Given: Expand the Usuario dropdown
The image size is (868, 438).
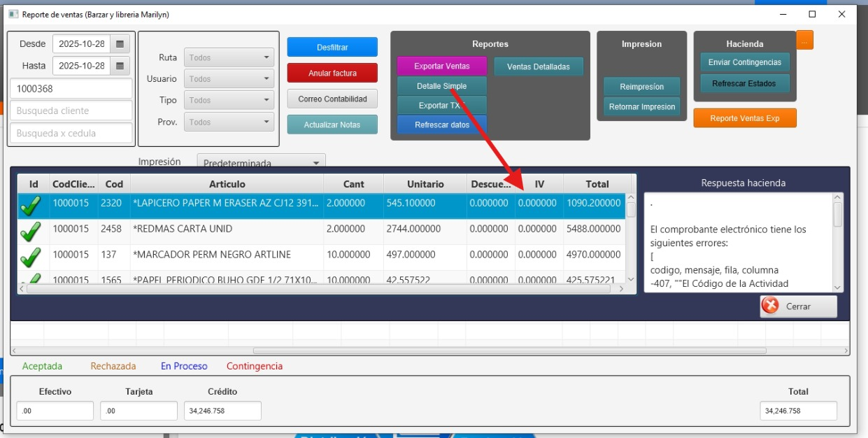Looking at the screenshot, I should [229, 80].
